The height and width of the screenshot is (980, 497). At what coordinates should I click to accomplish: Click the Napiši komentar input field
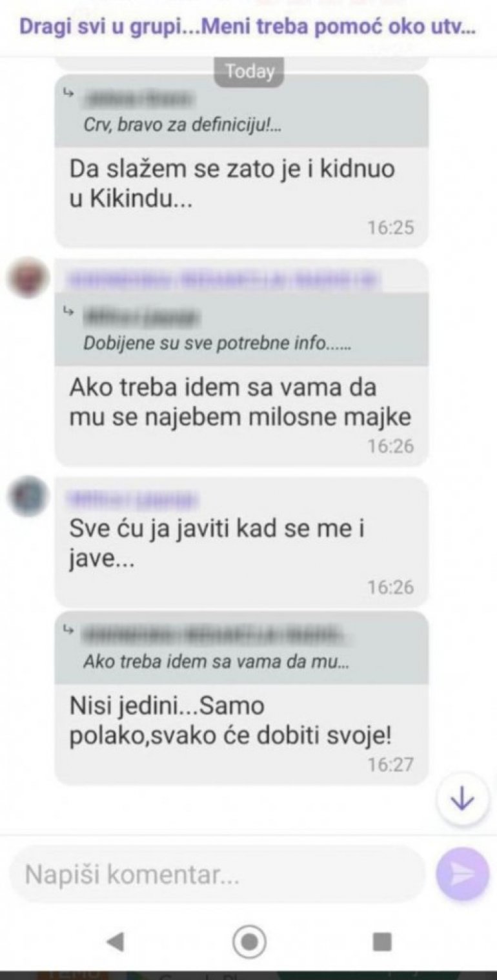coord(218,875)
